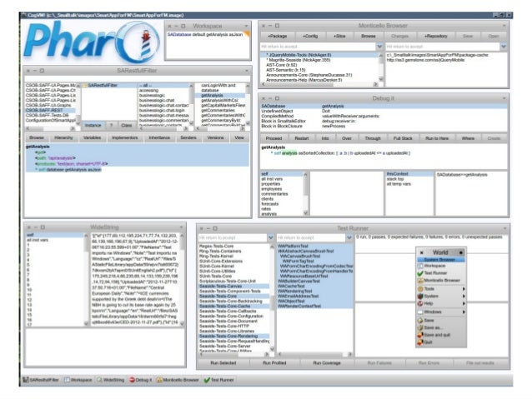The image size is (532, 399).
Task: Switch to Test Runner in the taskbar
Action: [x=219, y=380]
